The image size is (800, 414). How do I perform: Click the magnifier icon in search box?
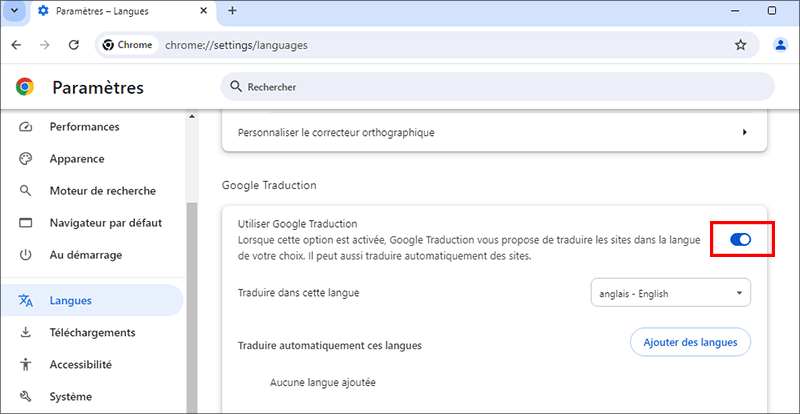coord(236,87)
